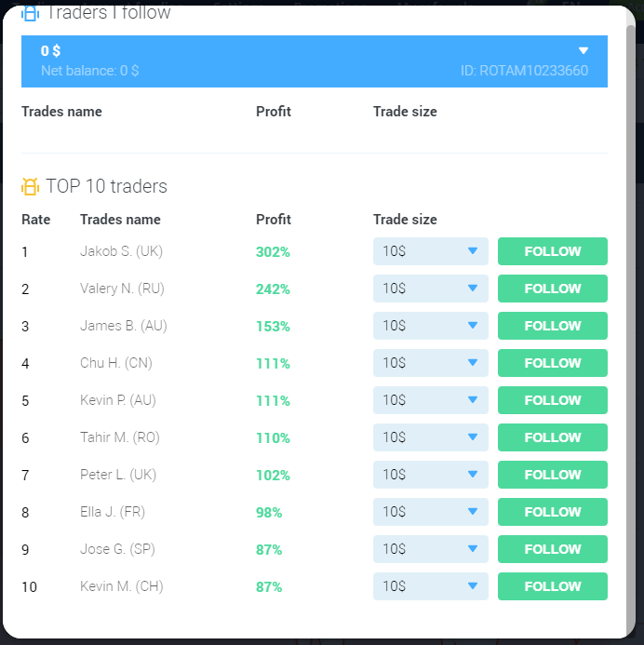Image resolution: width=644 pixels, height=645 pixels.
Task: Click the Profit column header in TOP 10
Action: (x=273, y=220)
